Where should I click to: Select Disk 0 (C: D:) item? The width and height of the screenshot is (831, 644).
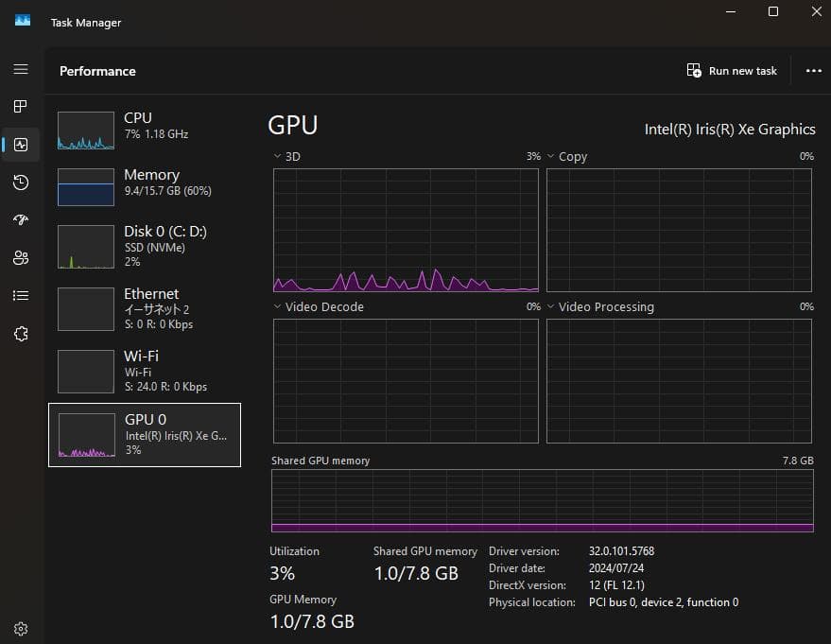(x=144, y=247)
